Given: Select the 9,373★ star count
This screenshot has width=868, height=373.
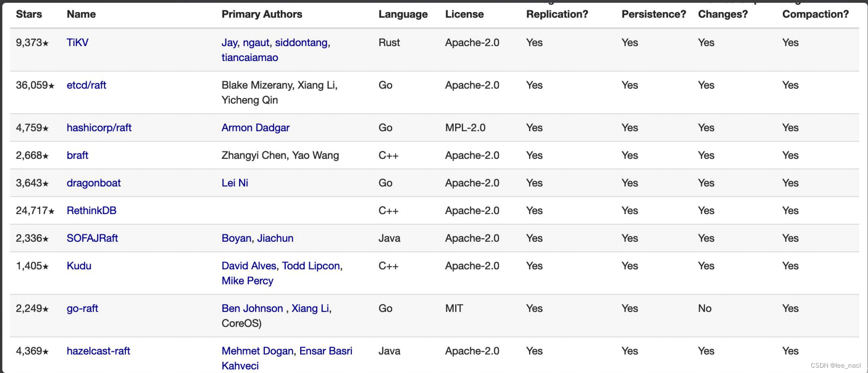Looking at the screenshot, I should pos(32,43).
